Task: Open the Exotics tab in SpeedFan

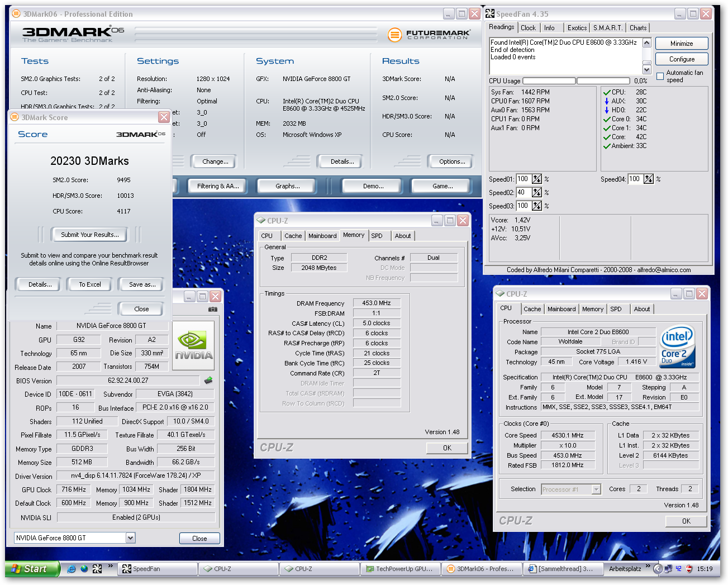Action: (x=577, y=28)
